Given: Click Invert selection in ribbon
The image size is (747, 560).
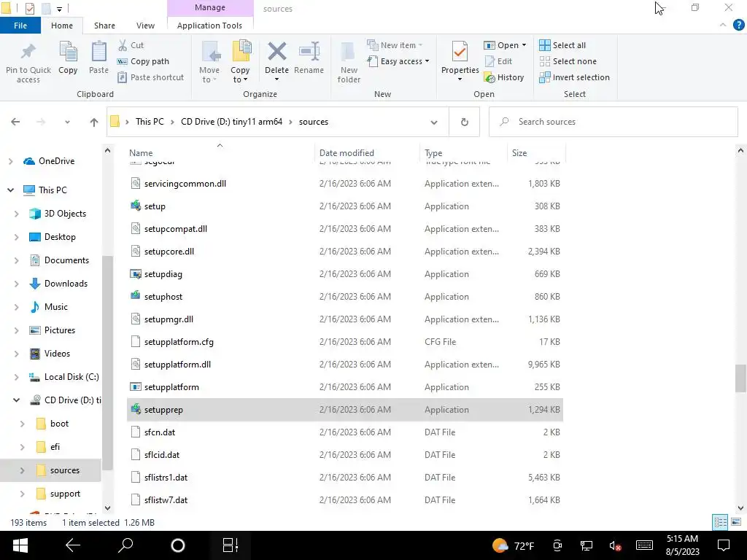Looking at the screenshot, I should click(575, 77).
